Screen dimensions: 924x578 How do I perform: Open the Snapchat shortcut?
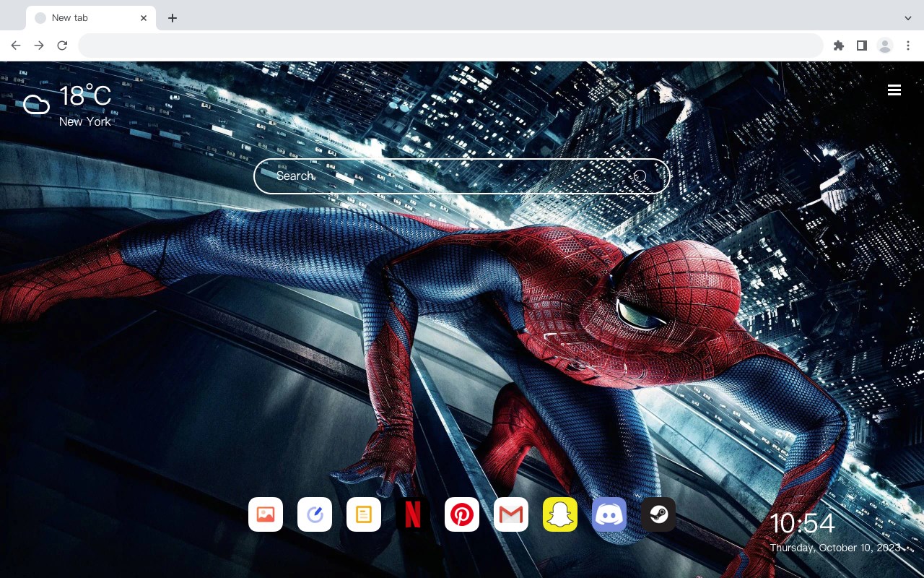[560, 514]
